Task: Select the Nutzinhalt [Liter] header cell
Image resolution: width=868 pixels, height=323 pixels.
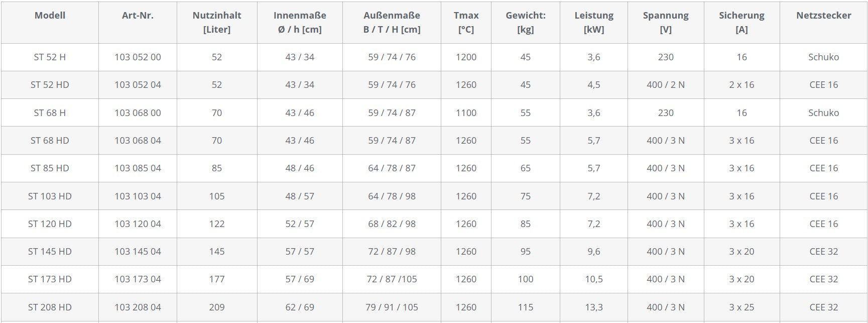Action: pos(217,22)
